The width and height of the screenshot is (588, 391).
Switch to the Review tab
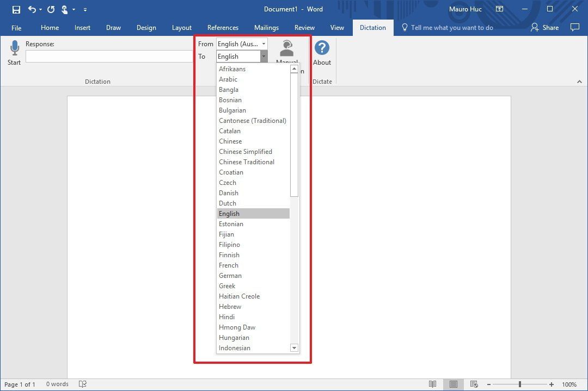(304, 27)
